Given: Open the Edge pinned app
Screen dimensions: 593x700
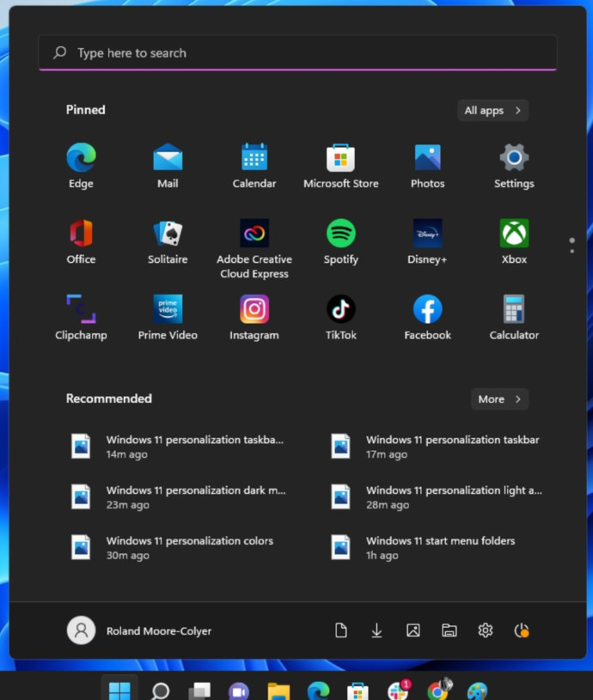Looking at the screenshot, I should point(81,165).
